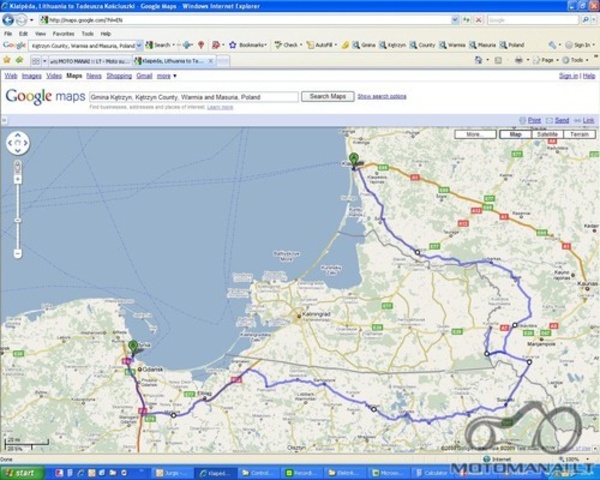
Task: Click the Quick Tabs grid icon
Action: point(36,61)
